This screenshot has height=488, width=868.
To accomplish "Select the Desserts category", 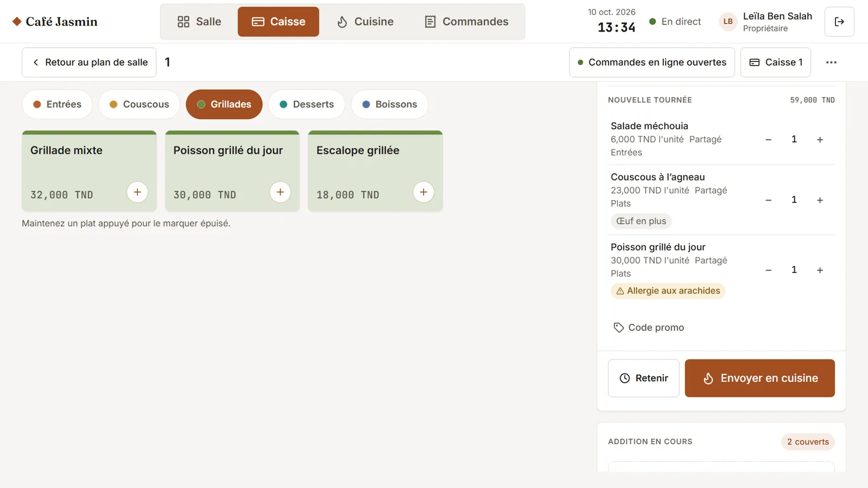I will click(x=307, y=104).
